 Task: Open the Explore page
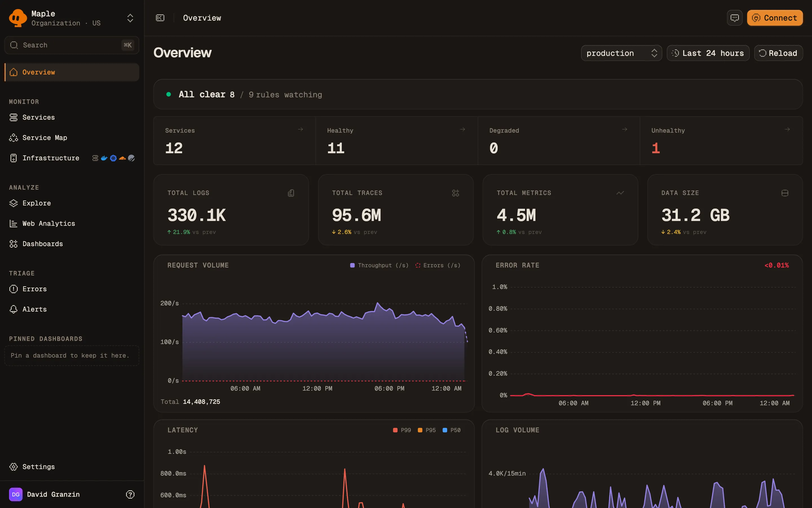click(x=72, y=203)
